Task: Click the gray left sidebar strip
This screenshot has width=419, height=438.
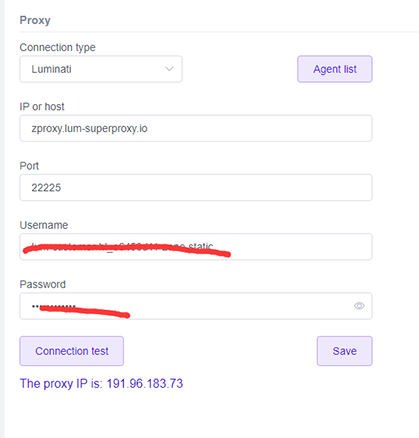Action: [2, 219]
